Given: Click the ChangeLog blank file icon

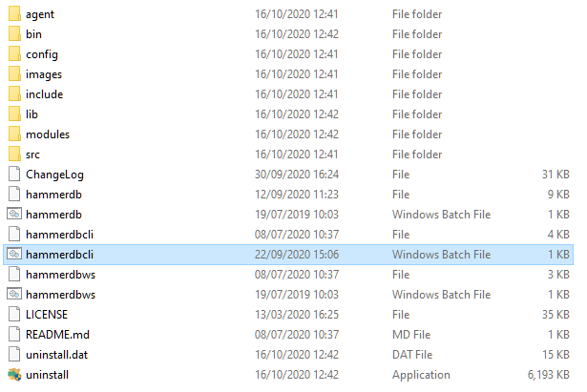Looking at the screenshot, I should [14, 174].
